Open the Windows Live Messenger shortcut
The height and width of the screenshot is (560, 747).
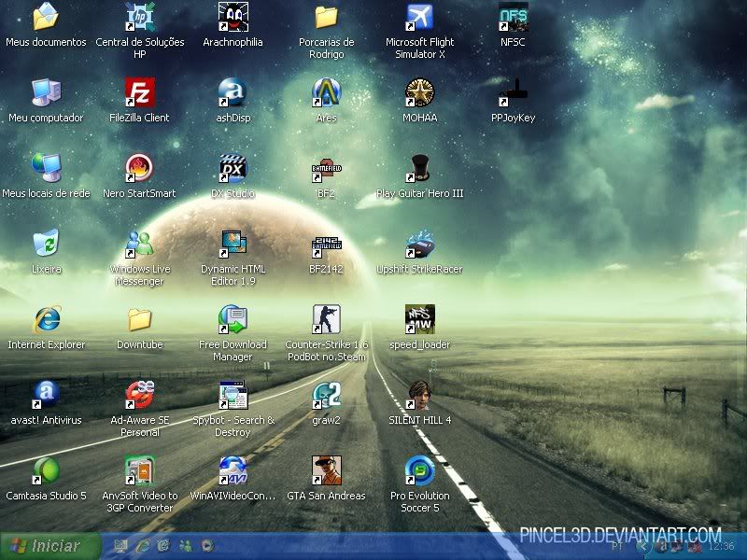click(139, 245)
